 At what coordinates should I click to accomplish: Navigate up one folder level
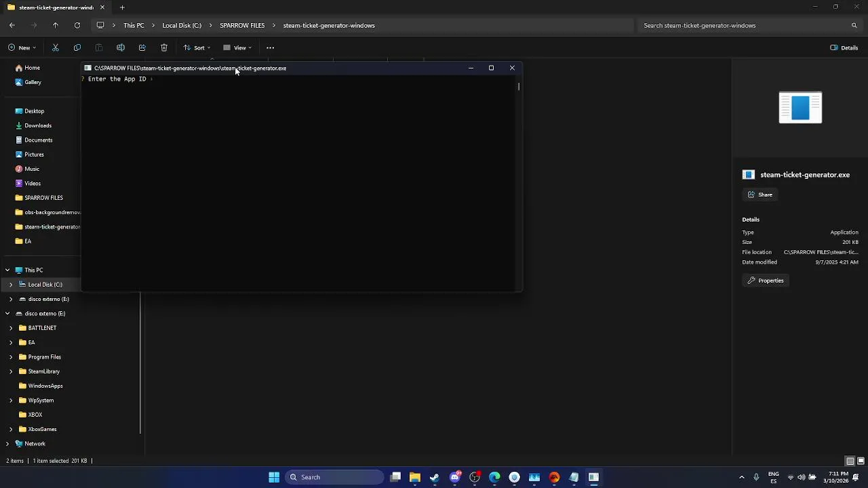click(x=56, y=25)
